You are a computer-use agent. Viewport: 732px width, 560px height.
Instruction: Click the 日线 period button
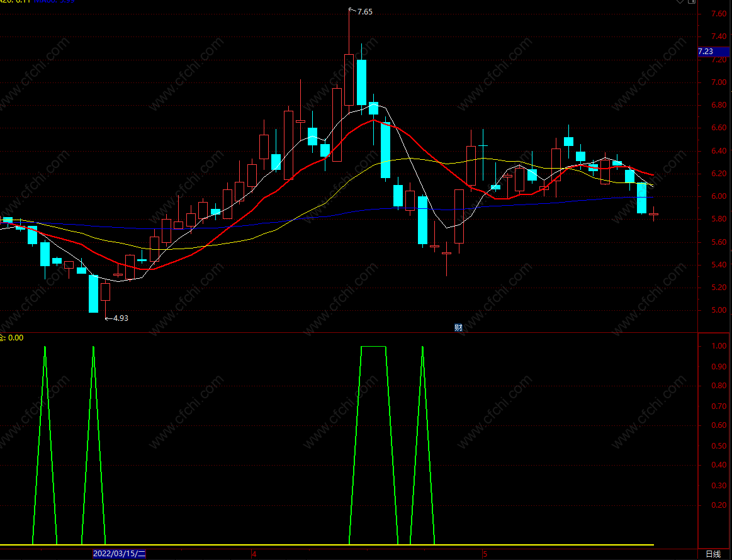[x=713, y=554]
